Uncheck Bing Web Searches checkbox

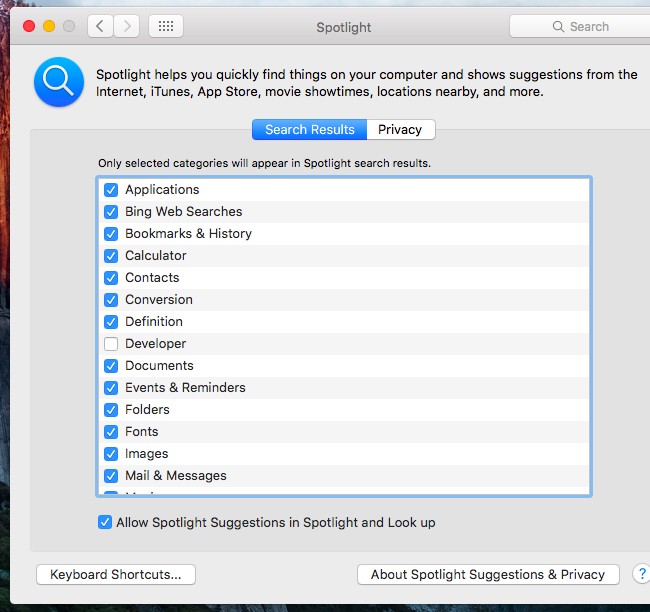click(x=111, y=212)
